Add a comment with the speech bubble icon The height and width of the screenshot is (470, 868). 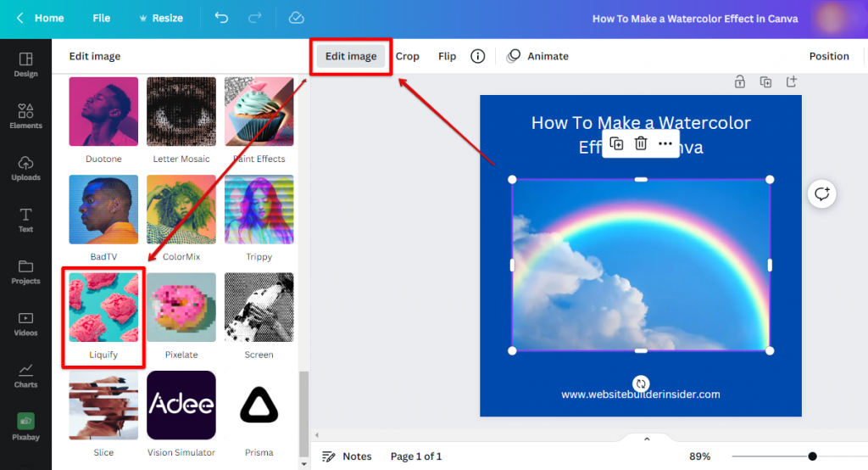[821, 194]
